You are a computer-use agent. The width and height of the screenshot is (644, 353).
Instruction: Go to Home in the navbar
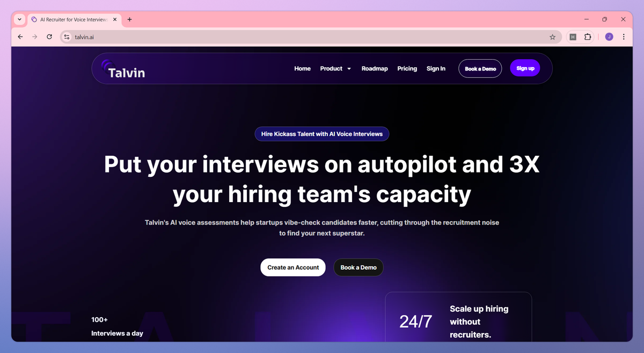[x=302, y=69]
